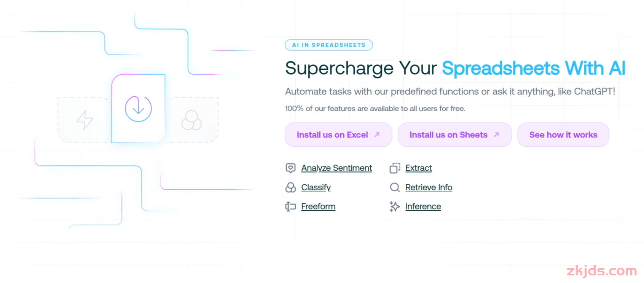Open Install us on Sheets
The height and width of the screenshot is (283, 644).
[454, 134]
